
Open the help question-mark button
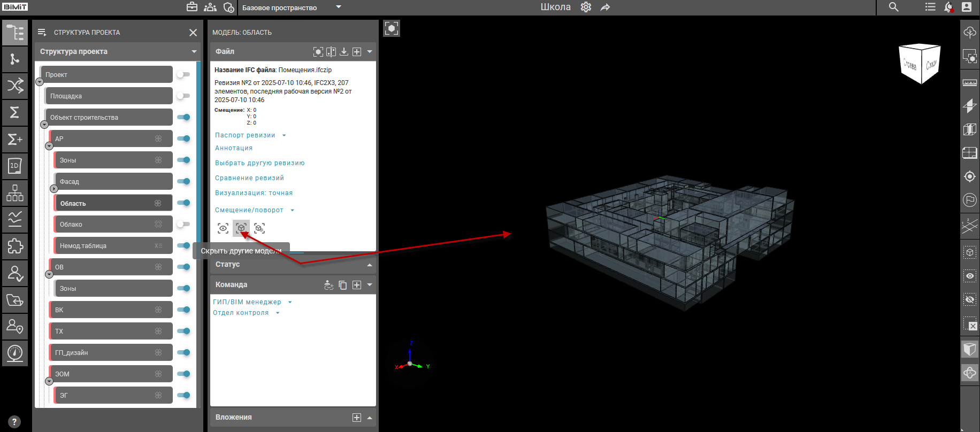point(15,422)
